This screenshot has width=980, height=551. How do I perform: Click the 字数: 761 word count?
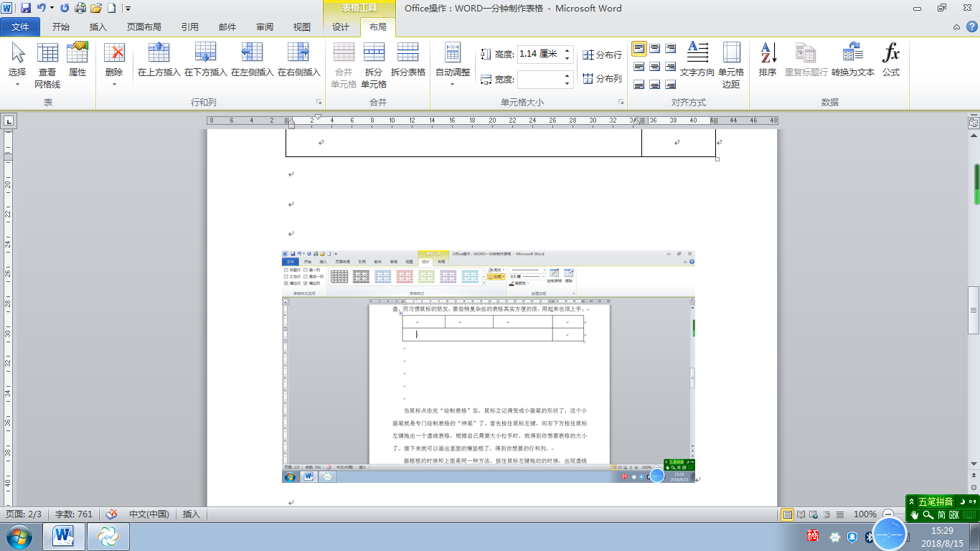tap(74, 514)
